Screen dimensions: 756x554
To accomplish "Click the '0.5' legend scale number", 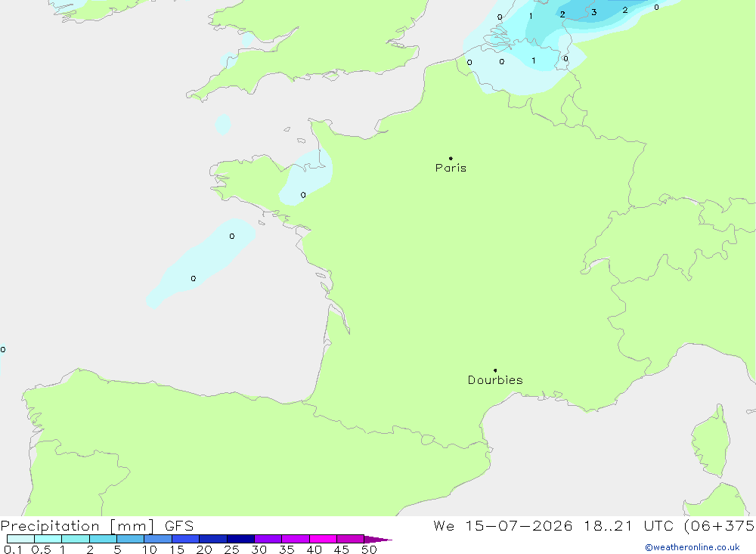I will click(x=41, y=549).
